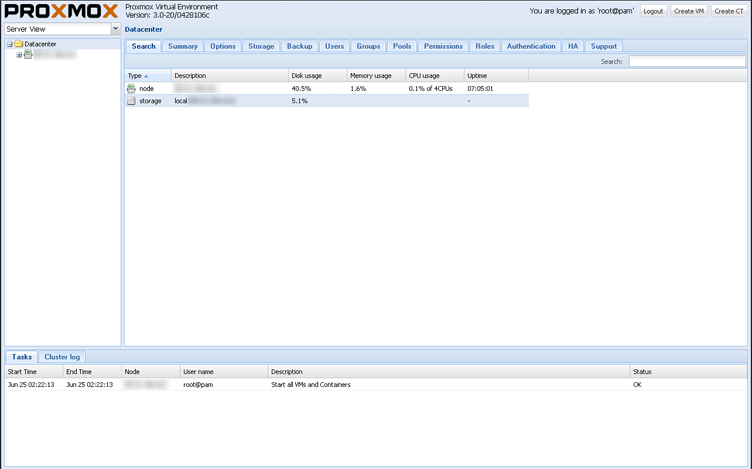This screenshot has width=752, height=469.
Task: Select the node row text
Action: [146, 89]
